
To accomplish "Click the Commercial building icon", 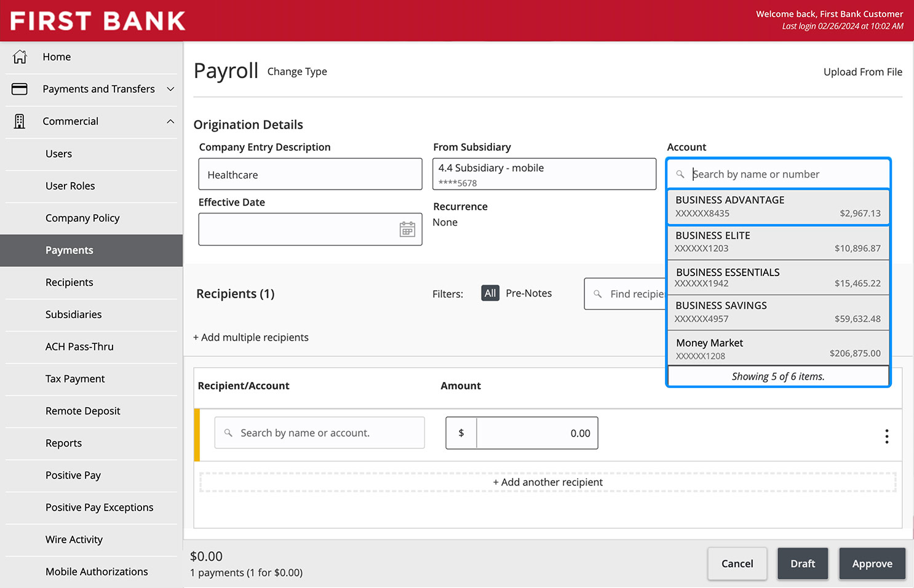I will point(20,121).
